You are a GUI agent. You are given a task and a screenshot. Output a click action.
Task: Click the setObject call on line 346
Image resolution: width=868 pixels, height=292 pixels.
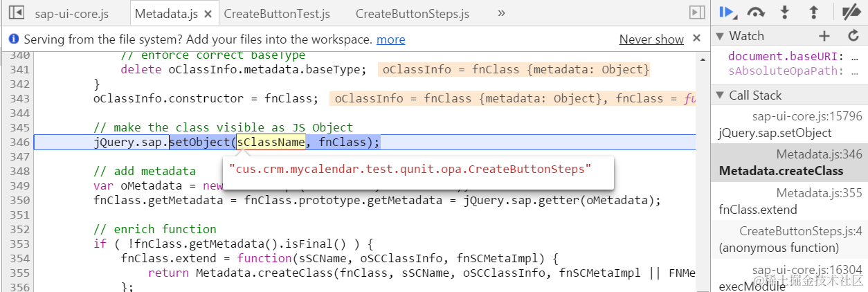pyautogui.click(x=199, y=143)
